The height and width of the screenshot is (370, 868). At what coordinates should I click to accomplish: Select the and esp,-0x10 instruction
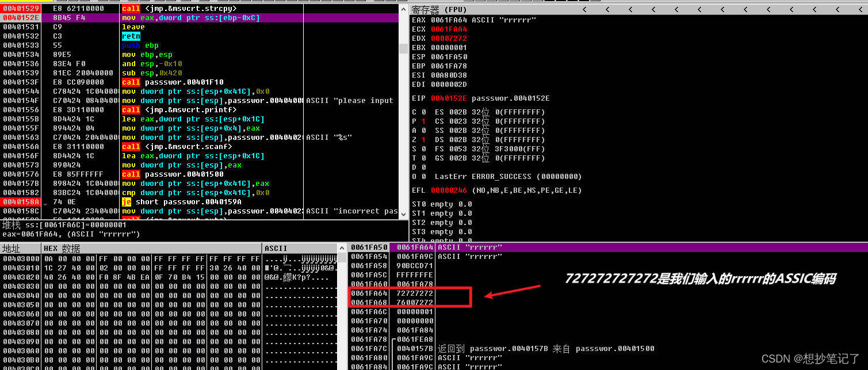pos(151,64)
